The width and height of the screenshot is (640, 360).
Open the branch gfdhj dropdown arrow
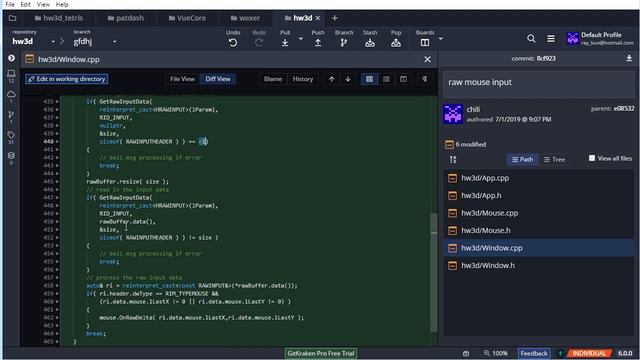pos(115,42)
